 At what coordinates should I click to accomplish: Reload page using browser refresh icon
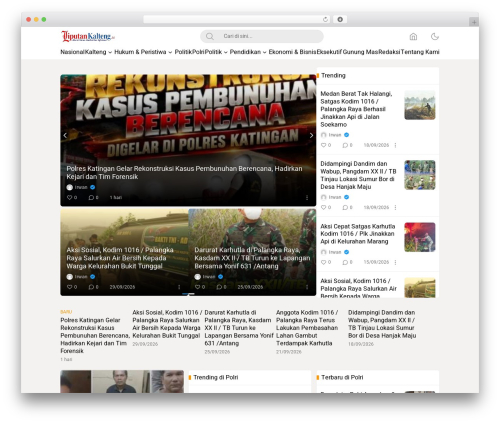click(x=325, y=20)
